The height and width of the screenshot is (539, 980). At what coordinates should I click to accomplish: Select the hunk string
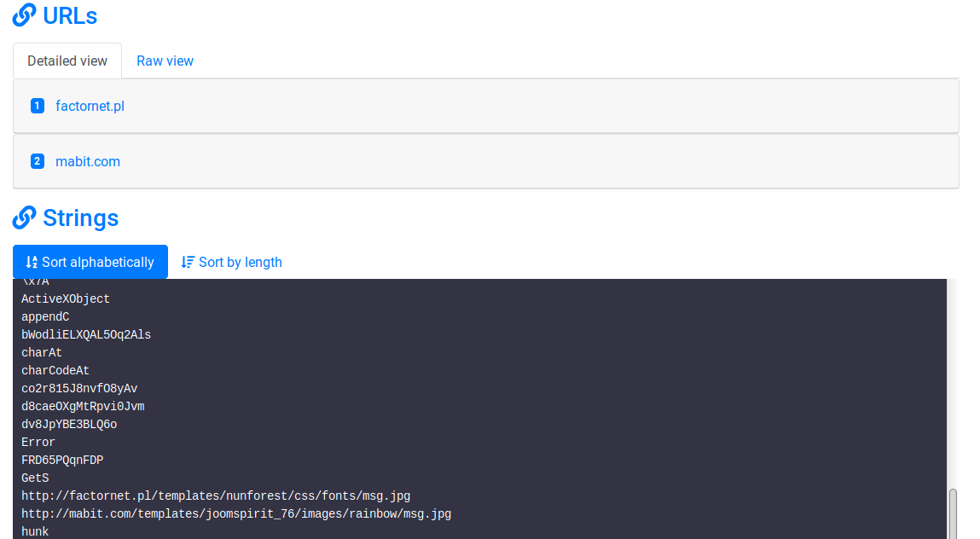tap(35, 531)
